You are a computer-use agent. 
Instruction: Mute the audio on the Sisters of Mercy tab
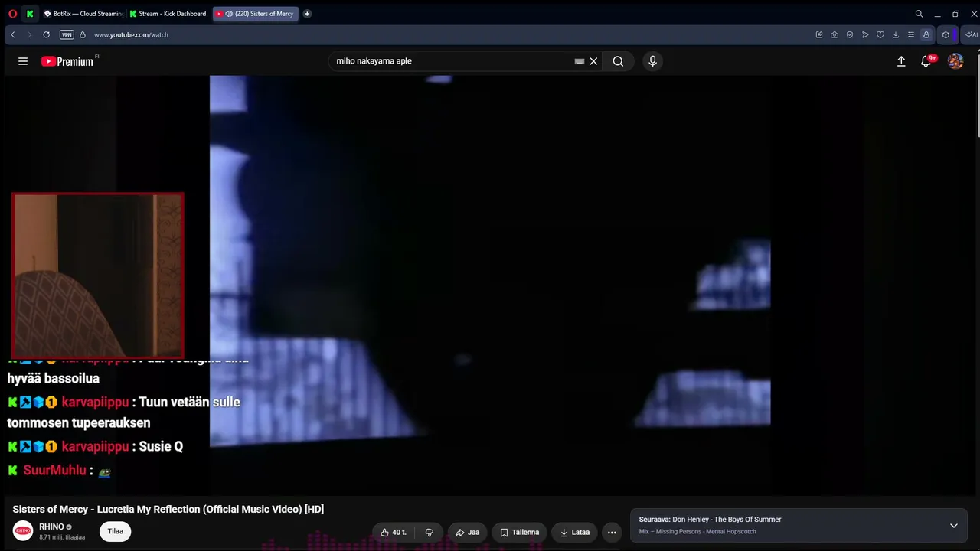(x=229, y=14)
